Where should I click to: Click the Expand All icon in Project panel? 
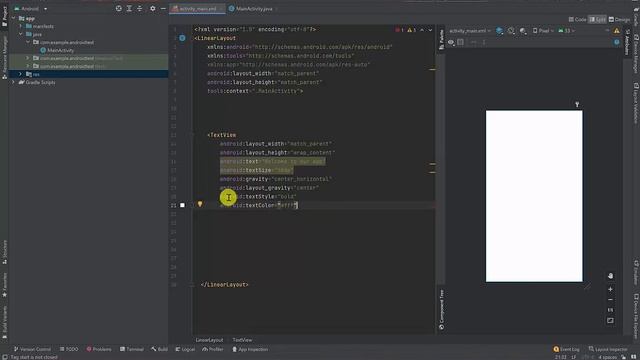point(129,8)
